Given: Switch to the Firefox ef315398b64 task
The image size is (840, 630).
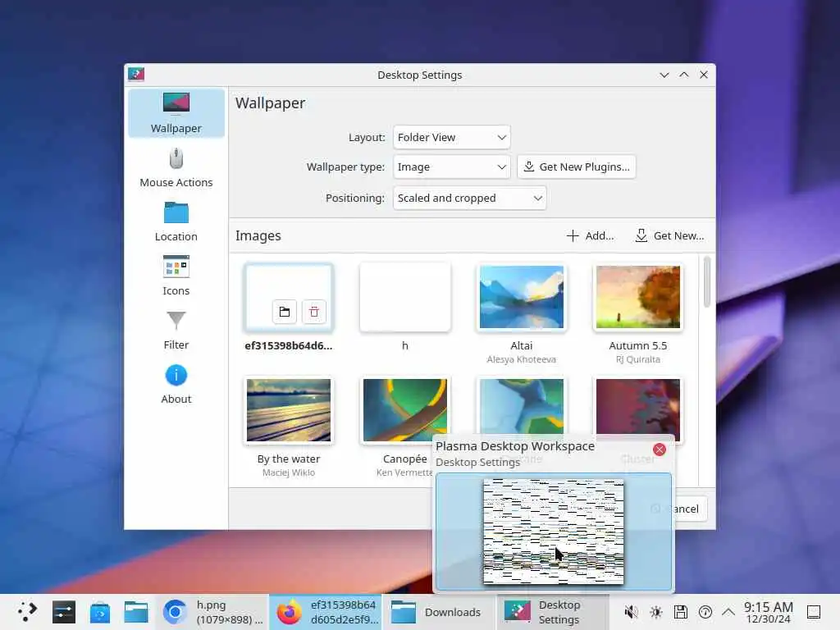Looking at the screenshot, I should coord(326,612).
